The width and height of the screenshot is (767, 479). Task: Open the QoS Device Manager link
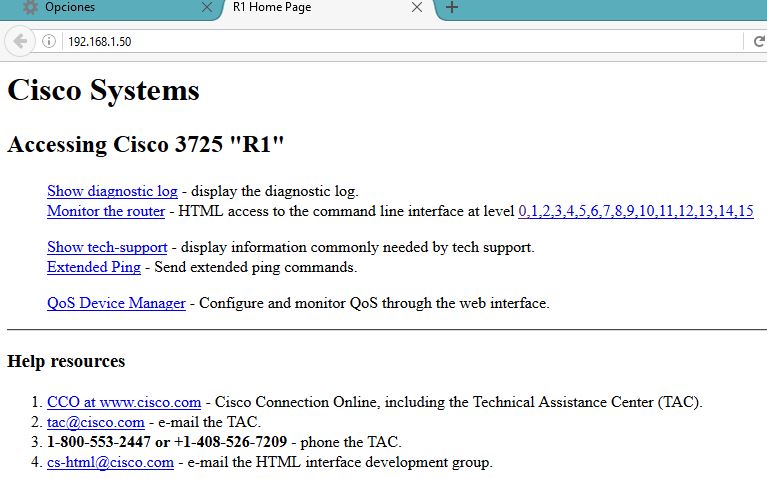[x=116, y=303]
